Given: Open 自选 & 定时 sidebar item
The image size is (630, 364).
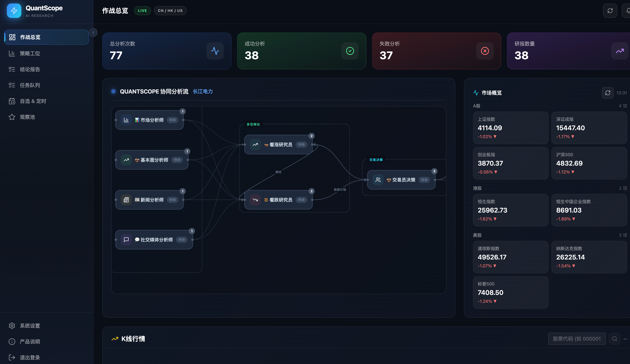Looking at the screenshot, I should pyautogui.click(x=46, y=101).
